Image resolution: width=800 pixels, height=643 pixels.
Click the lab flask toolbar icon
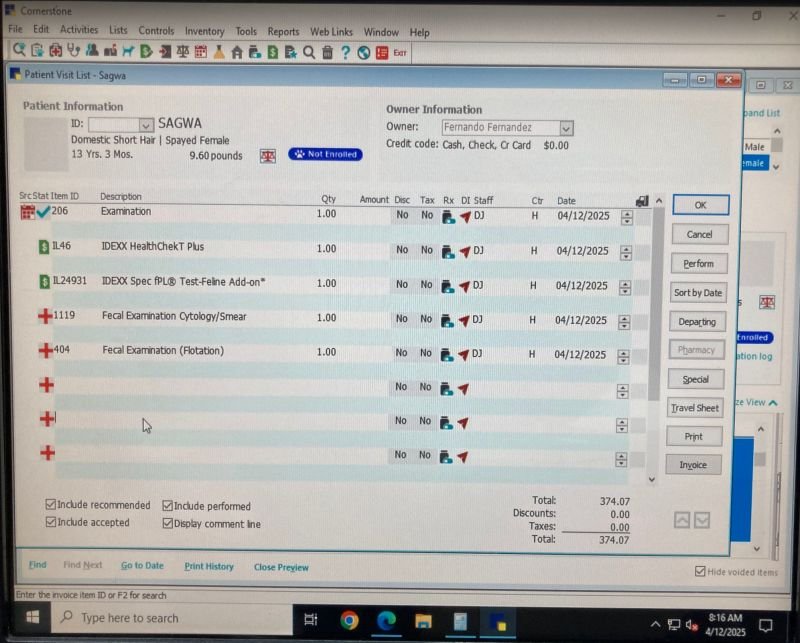pos(219,52)
